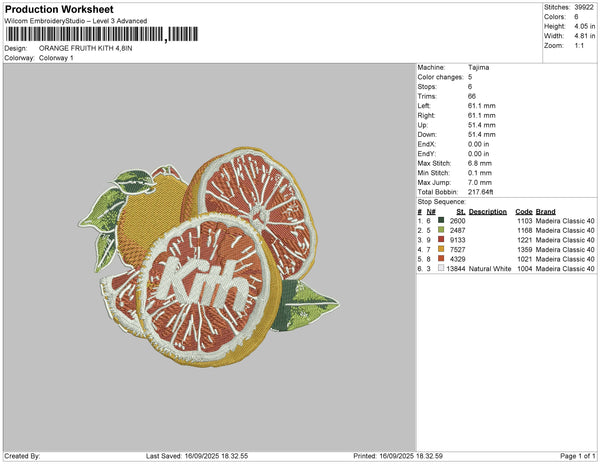This screenshot has height=464, width=600.
Task: Click the 'St.' column header
Action: (461, 212)
